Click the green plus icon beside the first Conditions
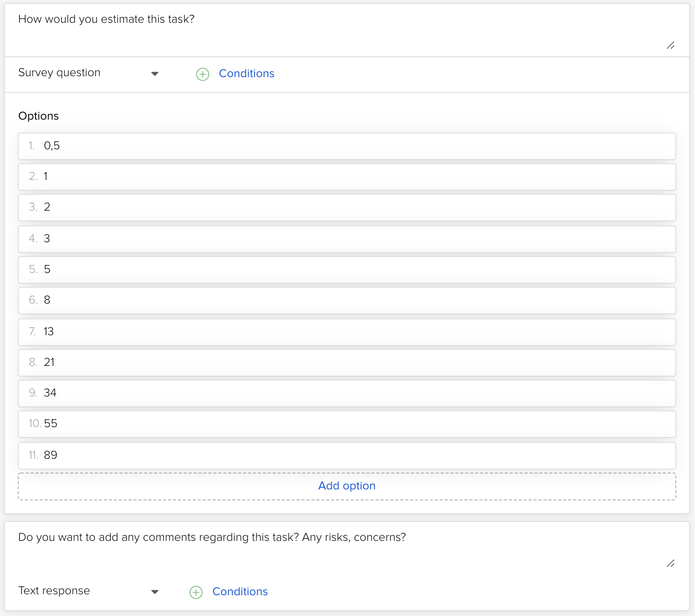This screenshot has height=616, width=695. pos(203,74)
